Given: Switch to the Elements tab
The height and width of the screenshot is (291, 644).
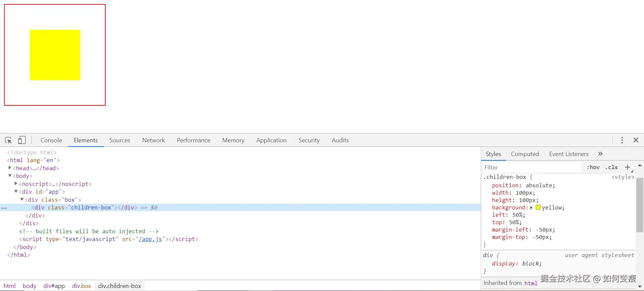Looking at the screenshot, I should (86, 140).
